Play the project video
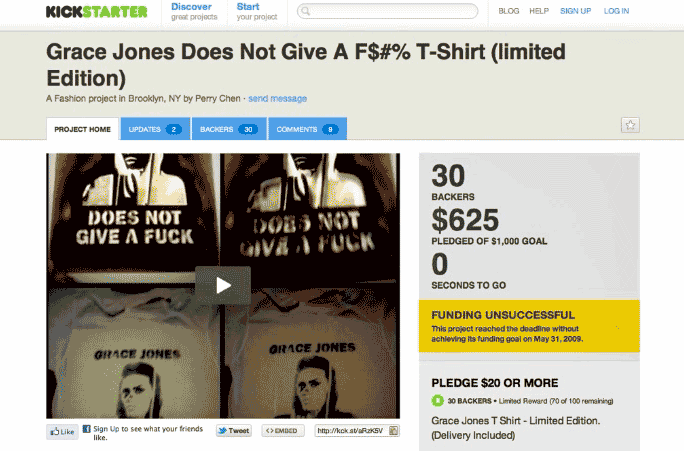 tap(223, 285)
